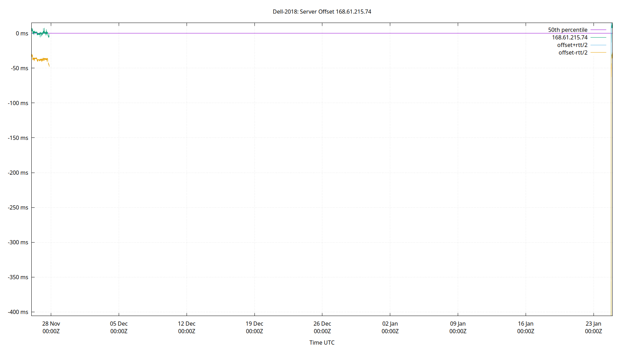Select the 50th percentile legend entry
The height and width of the screenshot is (348, 644).
[567, 30]
